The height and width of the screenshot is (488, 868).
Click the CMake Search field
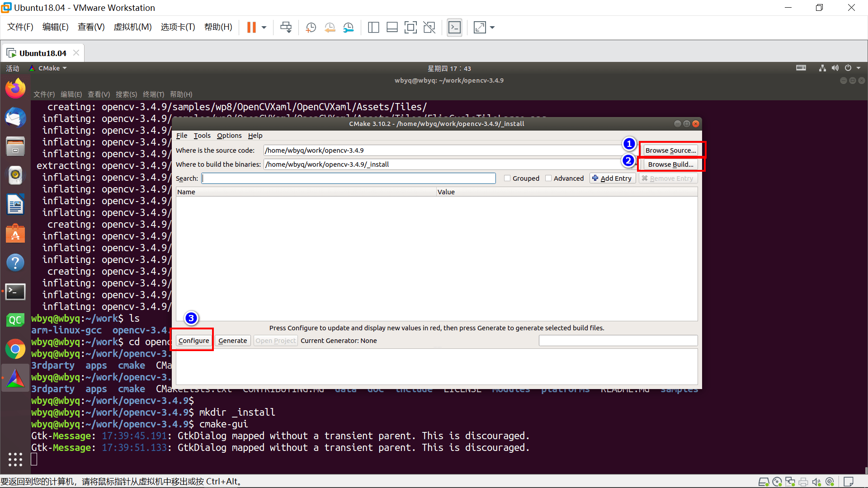[x=349, y=178]
